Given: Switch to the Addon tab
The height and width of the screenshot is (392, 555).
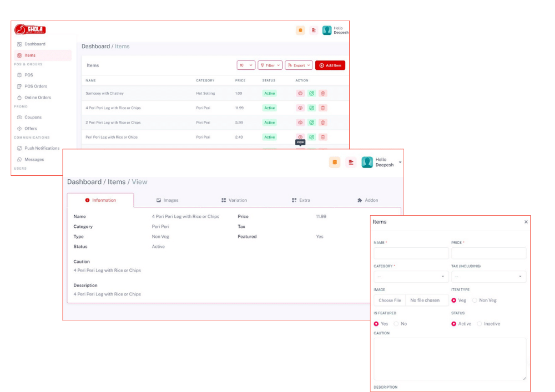Looking at the screenshot, I should click(x=367, y=200).
